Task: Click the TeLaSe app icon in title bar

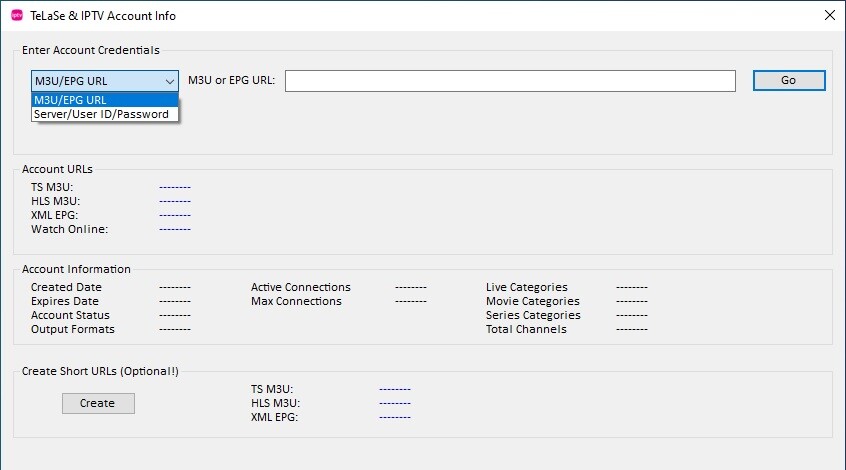Action: coord(16,15)
